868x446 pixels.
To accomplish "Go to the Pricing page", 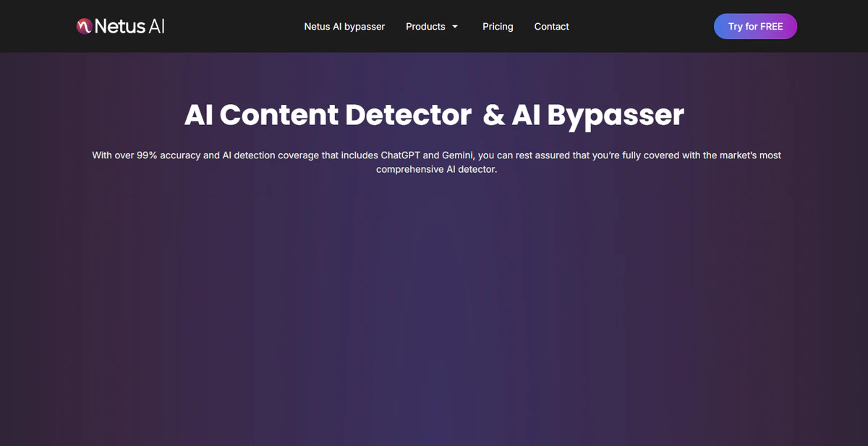I will coord(498,27).
